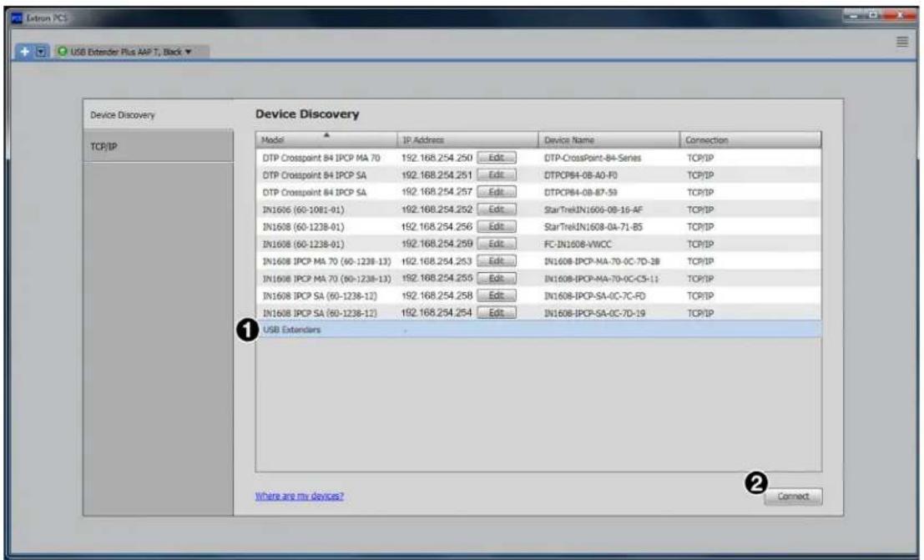Click Edit for IP 192.168.254.259
The image size is (924, 560).
[x=497, y=244]
